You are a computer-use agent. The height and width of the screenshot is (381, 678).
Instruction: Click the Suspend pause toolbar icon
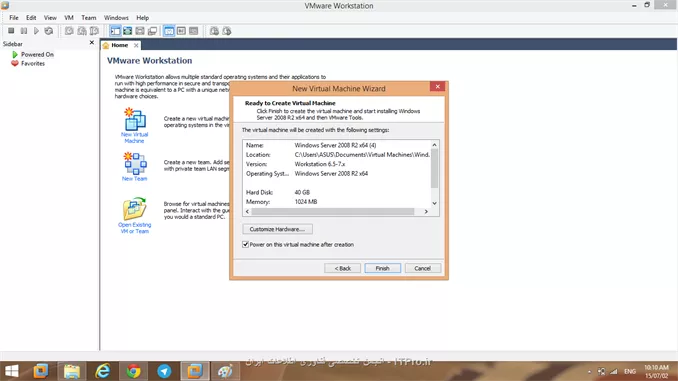[x=24, y=31]
